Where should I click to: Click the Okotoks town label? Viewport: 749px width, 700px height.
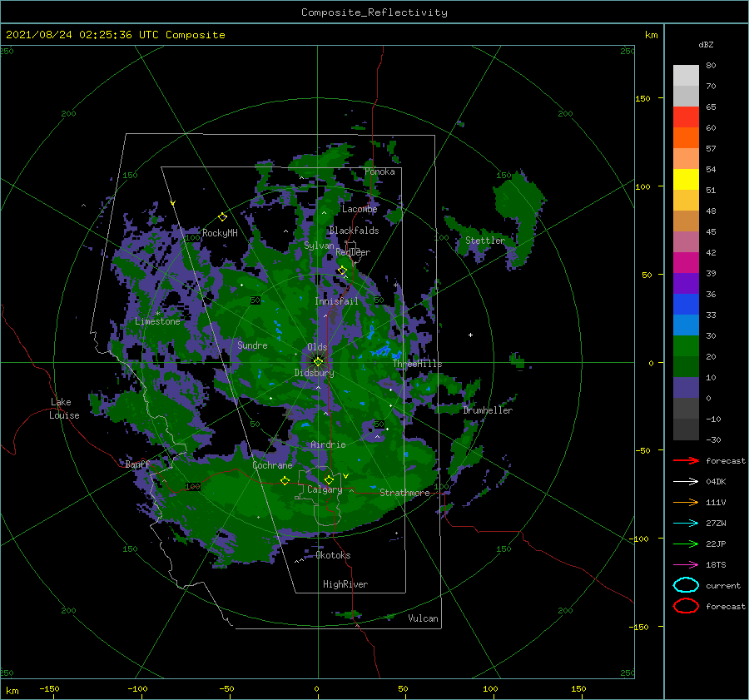[333, 555]
